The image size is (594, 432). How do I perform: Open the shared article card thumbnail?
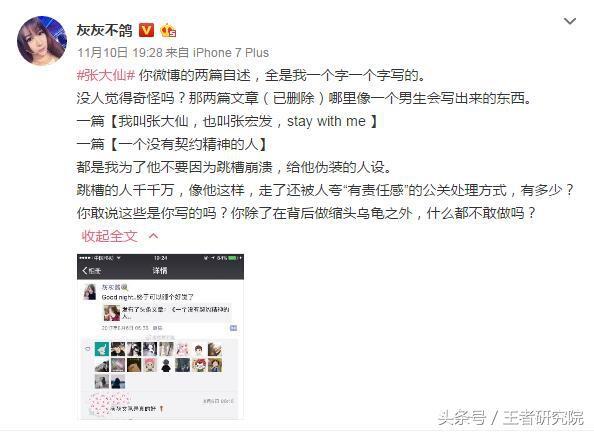[x=112, y=313]
